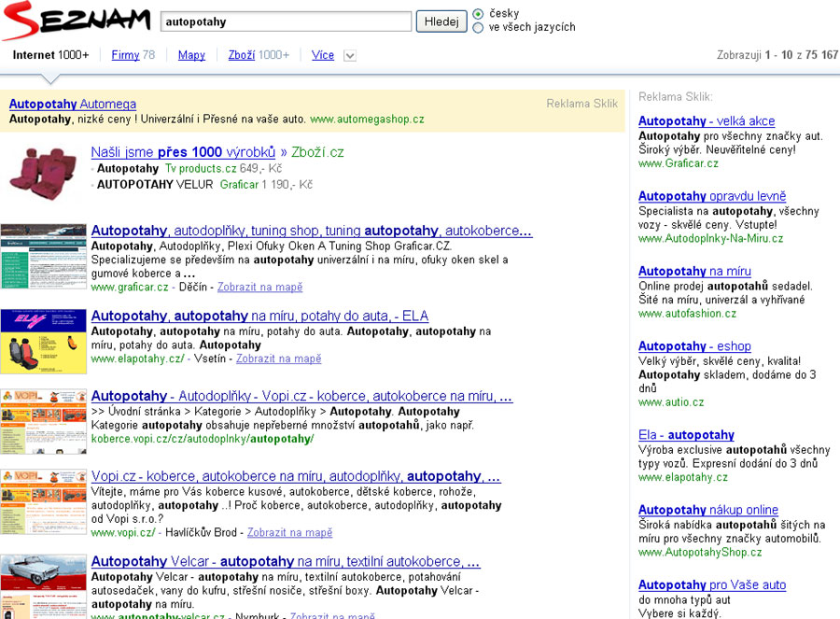Screen dimensions: 840x619
Task: Open sidebar ad Autopotahy opravdu levně
Action: tap(712, 196)
